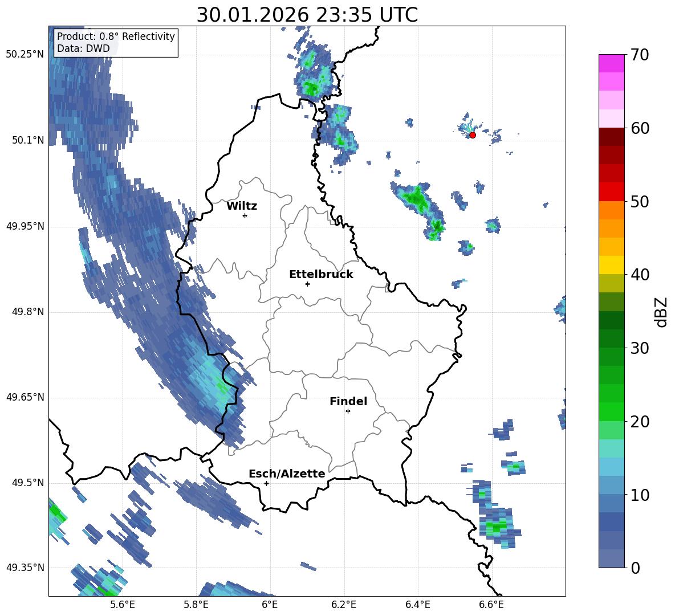Click the bright red colorbar segment at 50 dBZ
The width and height of the screenshot is (675, 616).
coord(611,192)
